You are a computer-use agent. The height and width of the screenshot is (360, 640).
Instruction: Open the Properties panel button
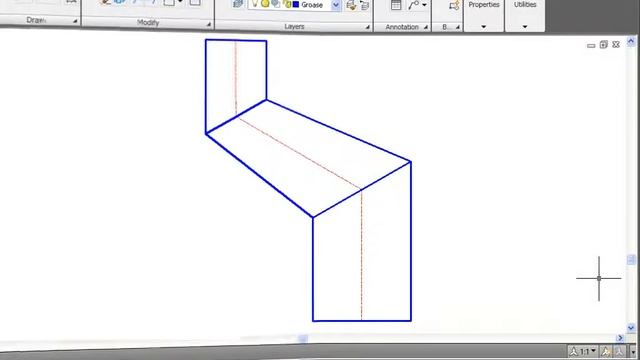click(484, 15)
